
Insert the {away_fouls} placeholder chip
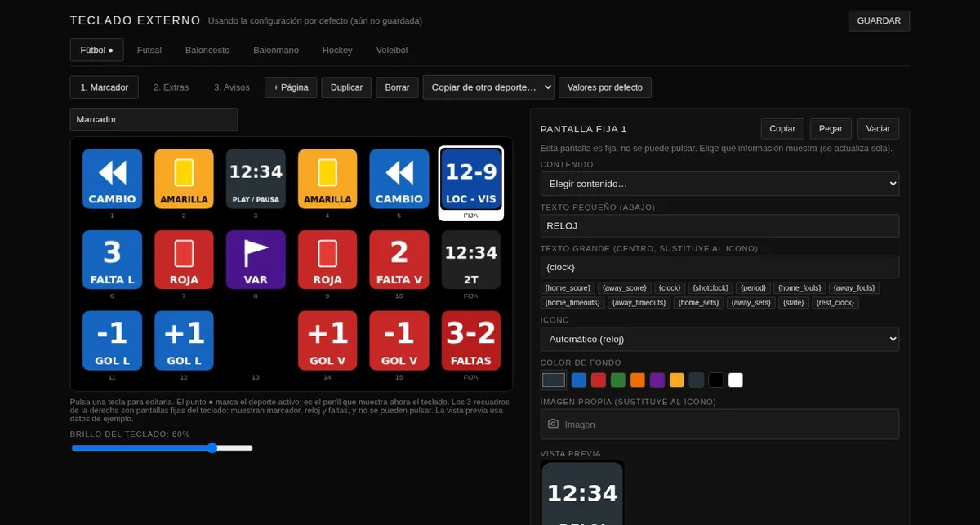click(854, 288)
